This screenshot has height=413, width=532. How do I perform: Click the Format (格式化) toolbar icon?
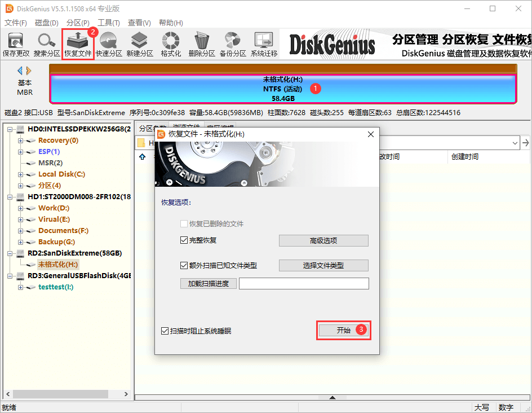(171, 45)
